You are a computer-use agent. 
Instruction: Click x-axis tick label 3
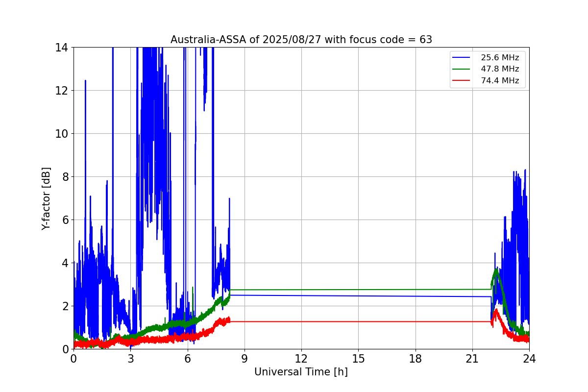click(130, 359)
